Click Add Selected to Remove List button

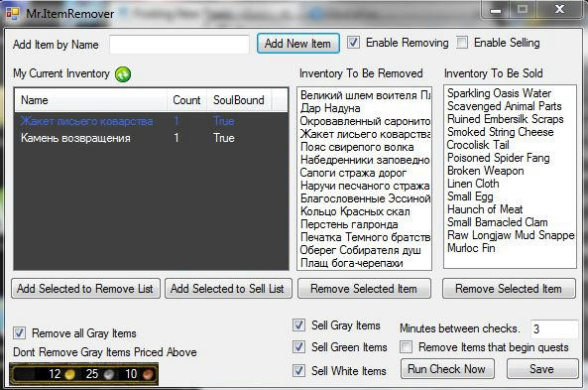[x=85, y=289]
